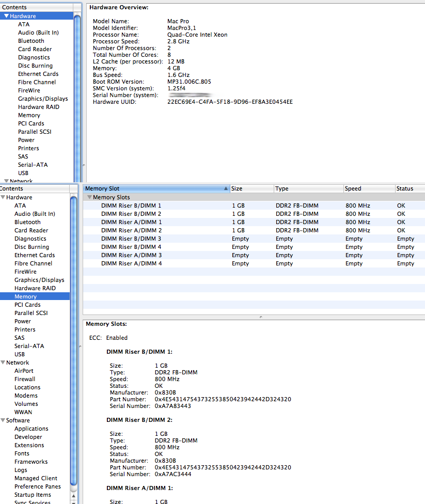Click the Hardware UUID value text
Screen dimensions: 425x504
click(230, 102)
